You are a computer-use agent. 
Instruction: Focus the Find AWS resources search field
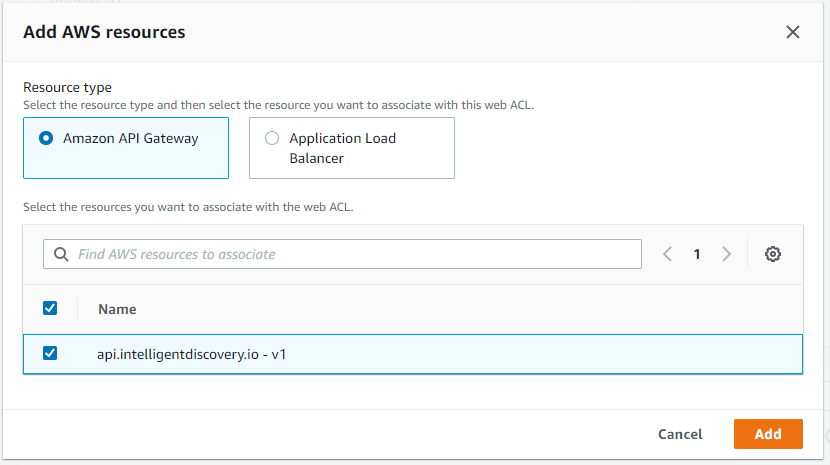click(x=342, y=254)
